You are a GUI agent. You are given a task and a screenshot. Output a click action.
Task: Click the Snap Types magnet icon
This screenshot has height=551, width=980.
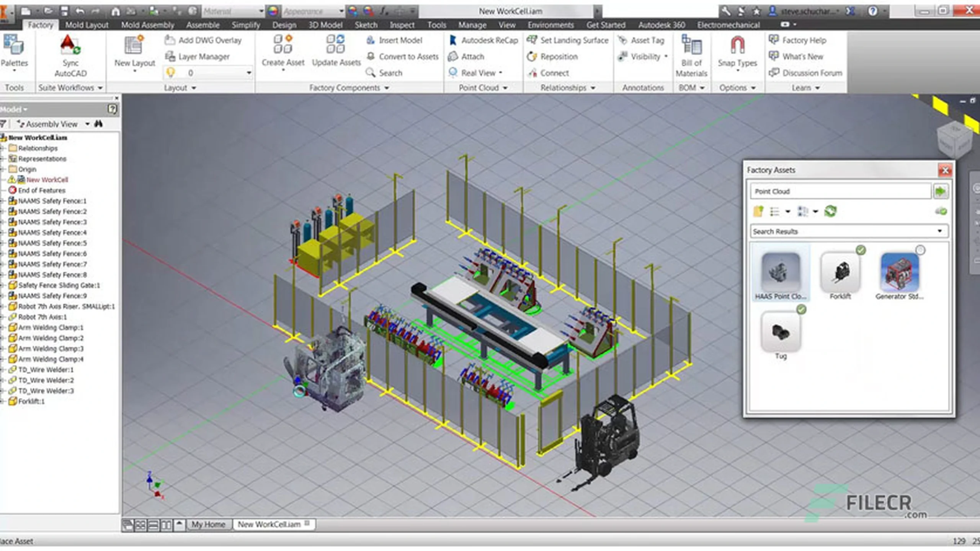coord(737,45)
